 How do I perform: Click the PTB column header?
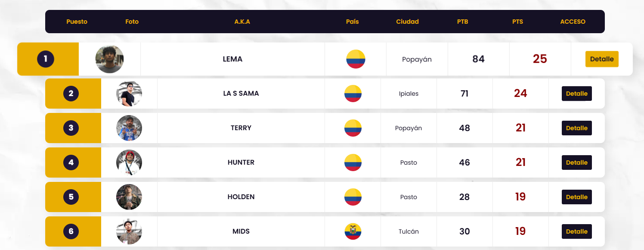463,22
